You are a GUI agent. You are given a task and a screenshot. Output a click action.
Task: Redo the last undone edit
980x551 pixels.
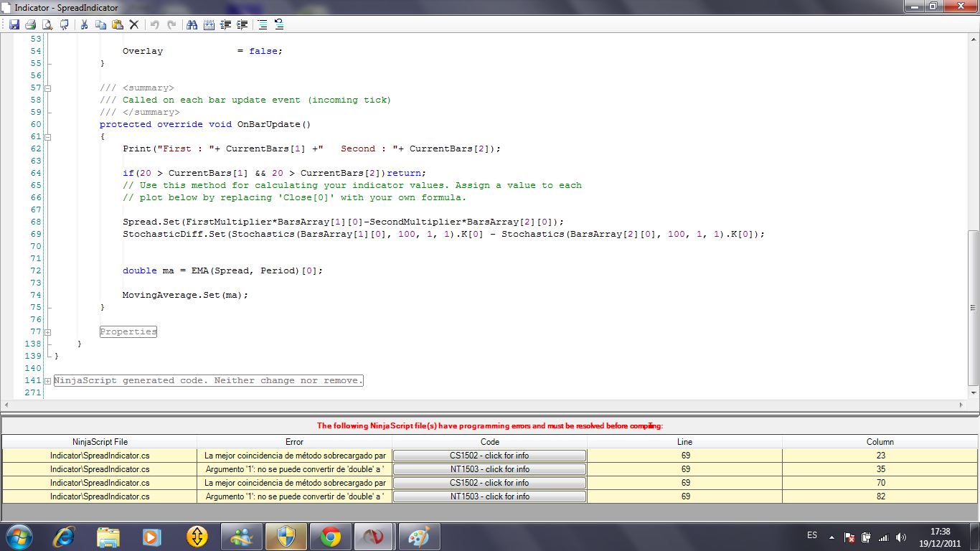tap(171, 24)
